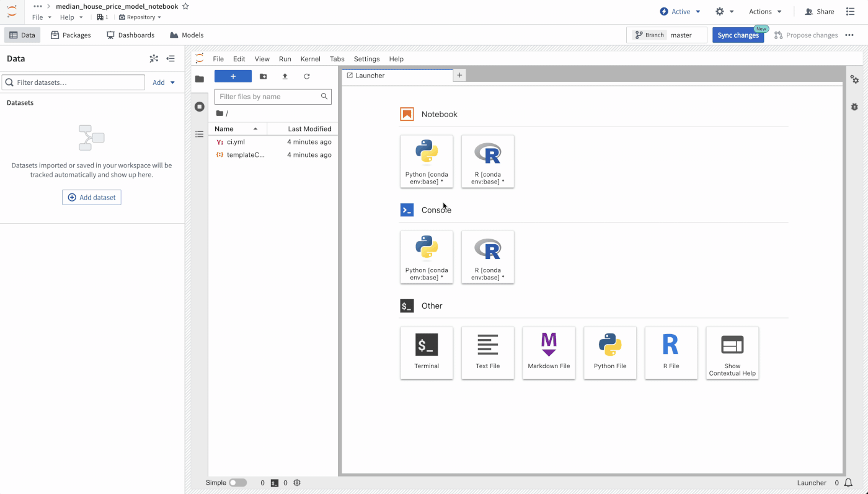868x494 pixels.
Task: Switch to the Data tab
Action: [22, 35]
